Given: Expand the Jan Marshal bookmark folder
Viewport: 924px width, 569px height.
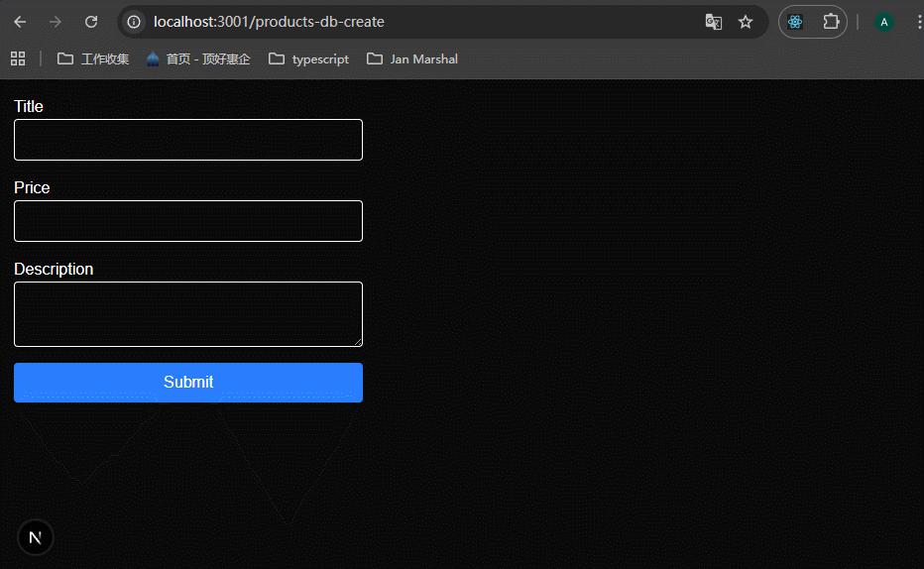Looking at the screenshot, I should 412,58.
